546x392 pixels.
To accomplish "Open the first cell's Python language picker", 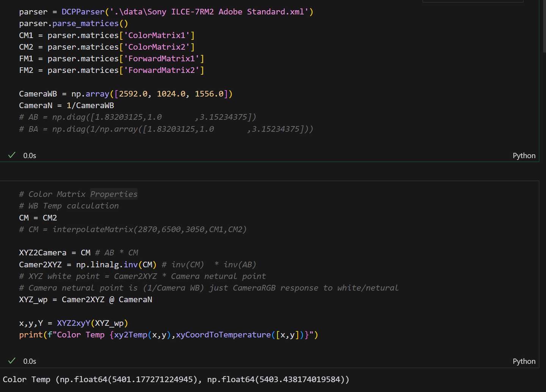I will point(524,156).
